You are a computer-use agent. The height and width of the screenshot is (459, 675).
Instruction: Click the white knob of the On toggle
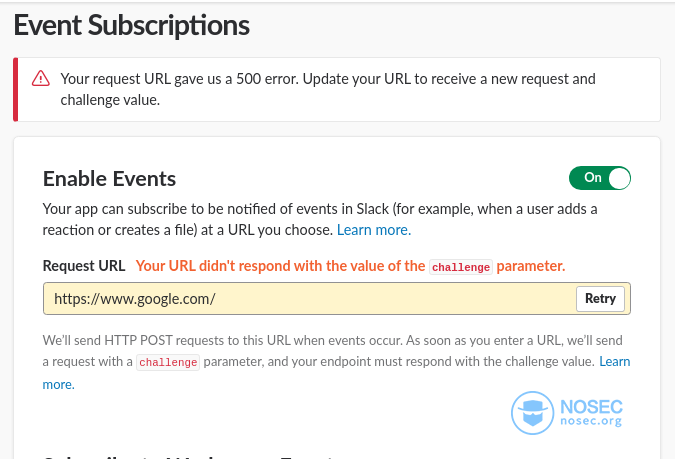click(619, 178)
